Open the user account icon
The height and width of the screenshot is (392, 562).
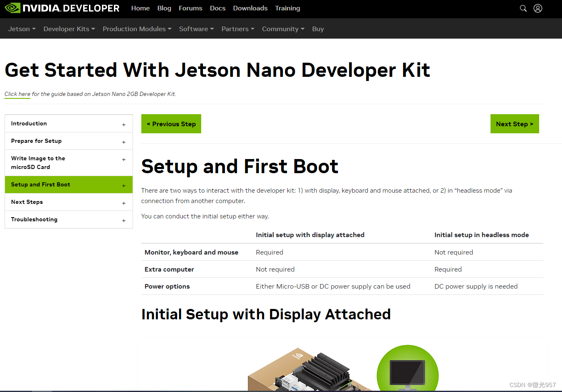[538, 8]
